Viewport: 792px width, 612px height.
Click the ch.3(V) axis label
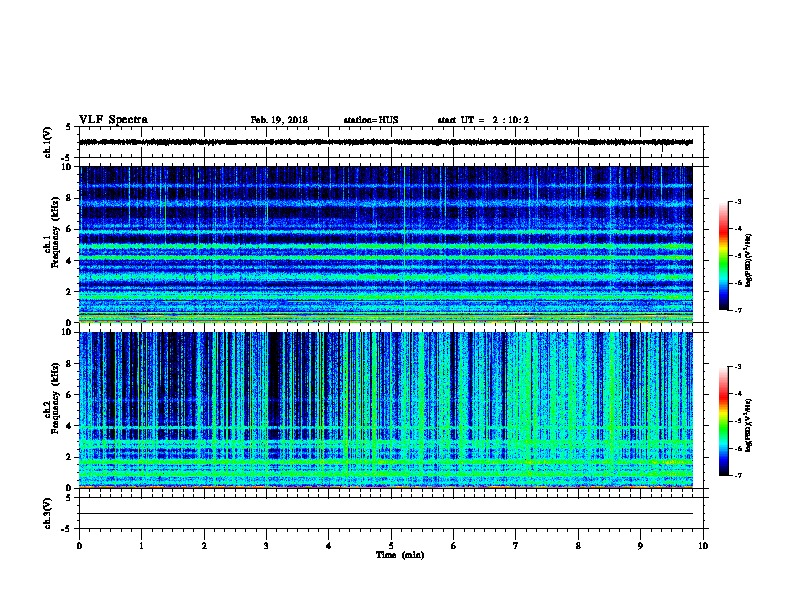pos(48,513)
